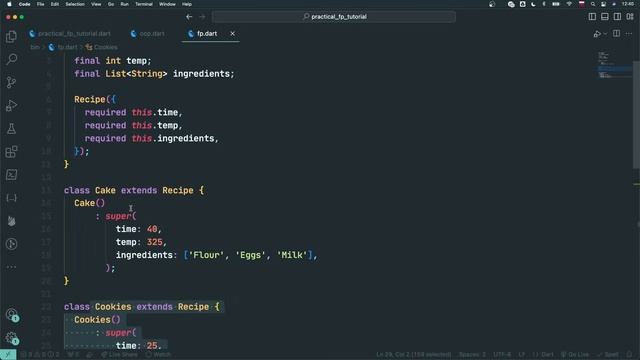Open the Extensions view
The height and width of the screenshot is (360, 640).
[x=11, y=152]
